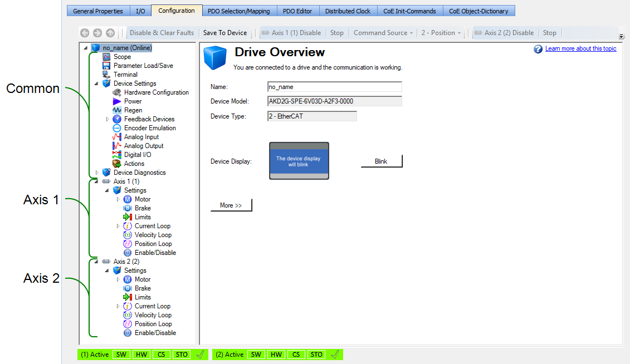630x364 pixels.
Task: Click the back navigation arrow icon
Action: (x=84, y=33)
